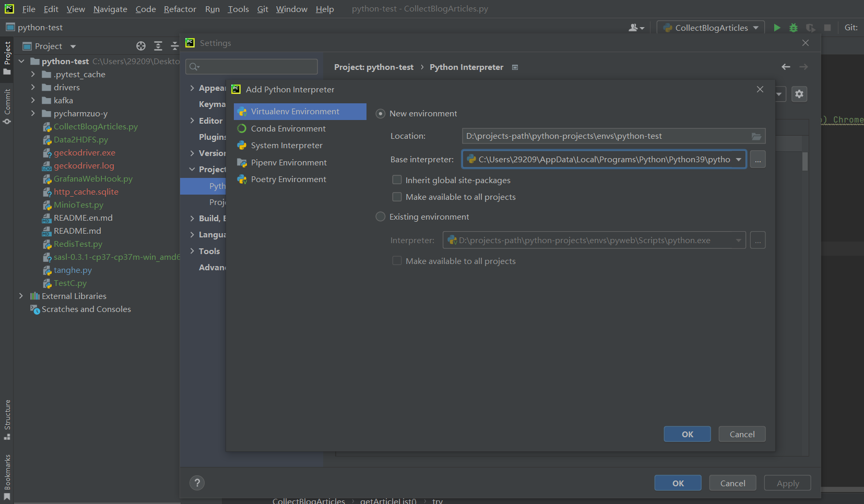Click the Settings search field
This screenshot has width=864, height=504.
coord(252,66)
